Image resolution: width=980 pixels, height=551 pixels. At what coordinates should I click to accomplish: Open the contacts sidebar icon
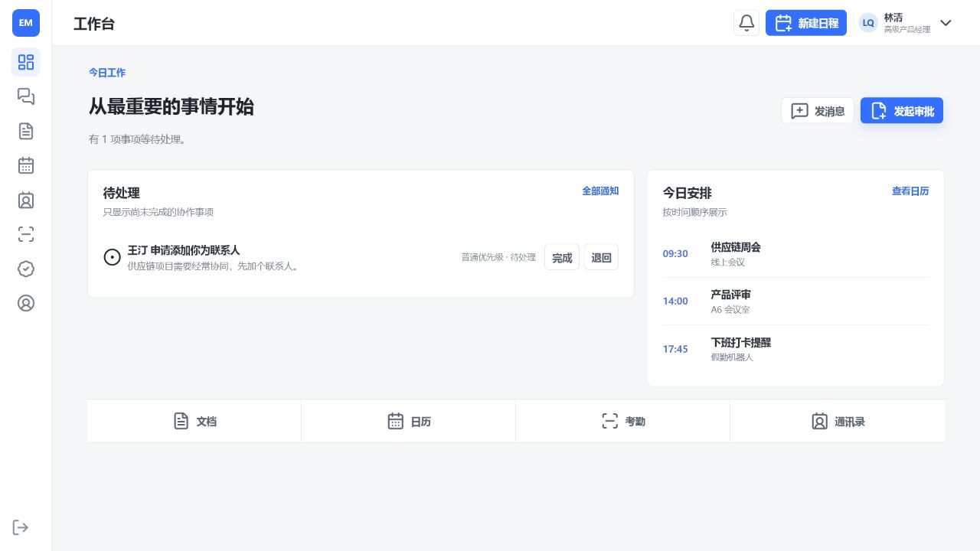pyautogui.click(x=26, y=200)
